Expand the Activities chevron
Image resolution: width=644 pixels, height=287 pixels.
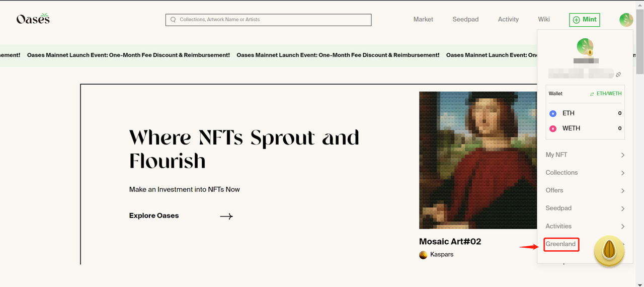622,227
